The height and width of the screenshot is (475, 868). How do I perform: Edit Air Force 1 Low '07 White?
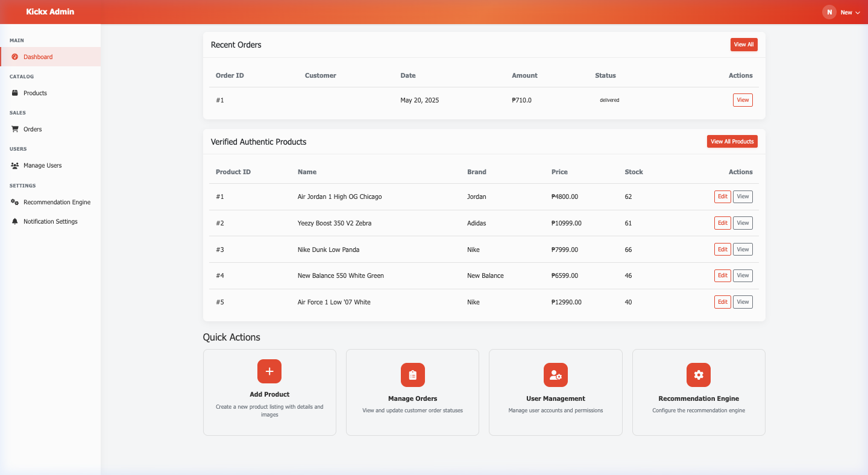point(723,302)
